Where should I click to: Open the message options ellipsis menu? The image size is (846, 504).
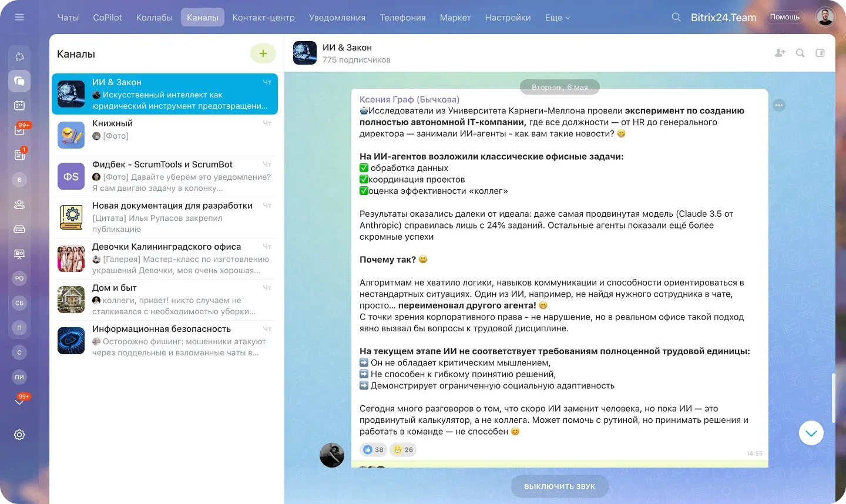[x=779, y=105]
